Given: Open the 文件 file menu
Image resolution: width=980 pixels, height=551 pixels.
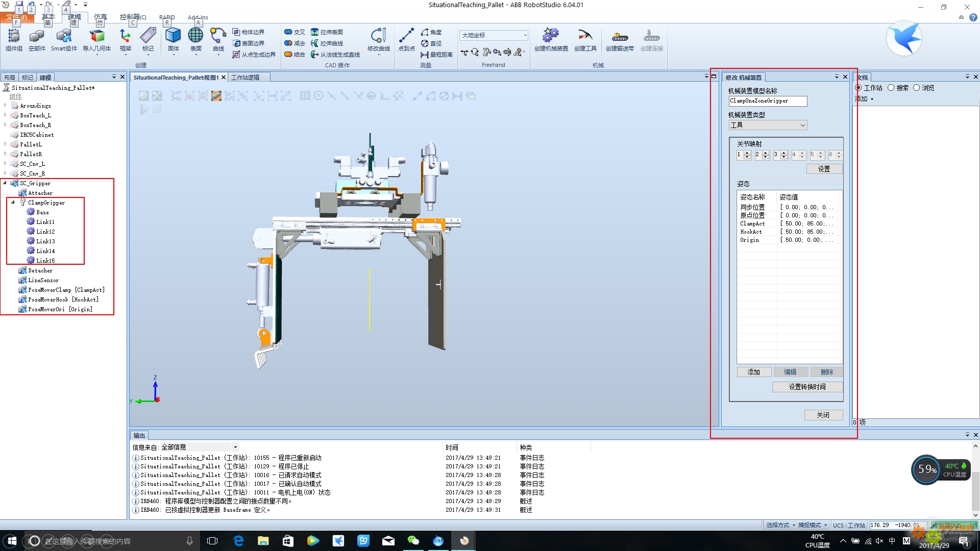Looking at the screenshot, I should point(17,17).
